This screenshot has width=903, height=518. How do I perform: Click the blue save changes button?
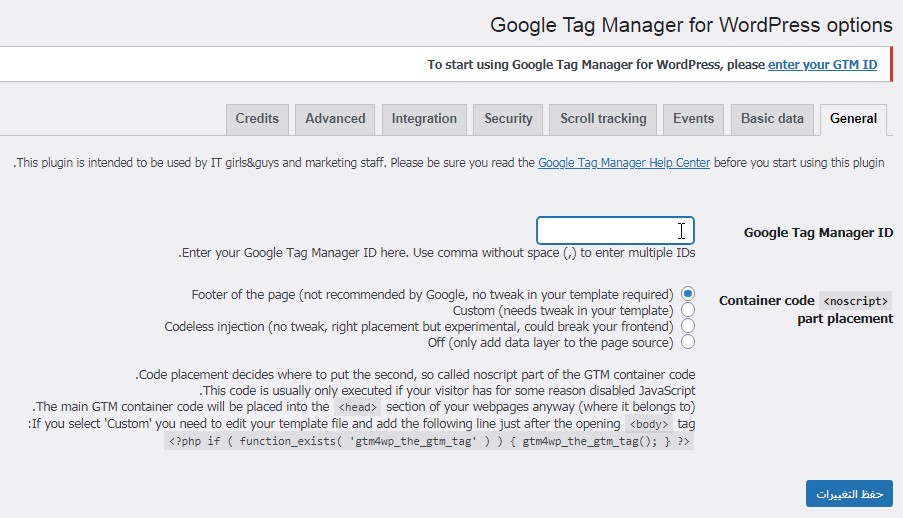pyautogui.click(x=849, y=494)
